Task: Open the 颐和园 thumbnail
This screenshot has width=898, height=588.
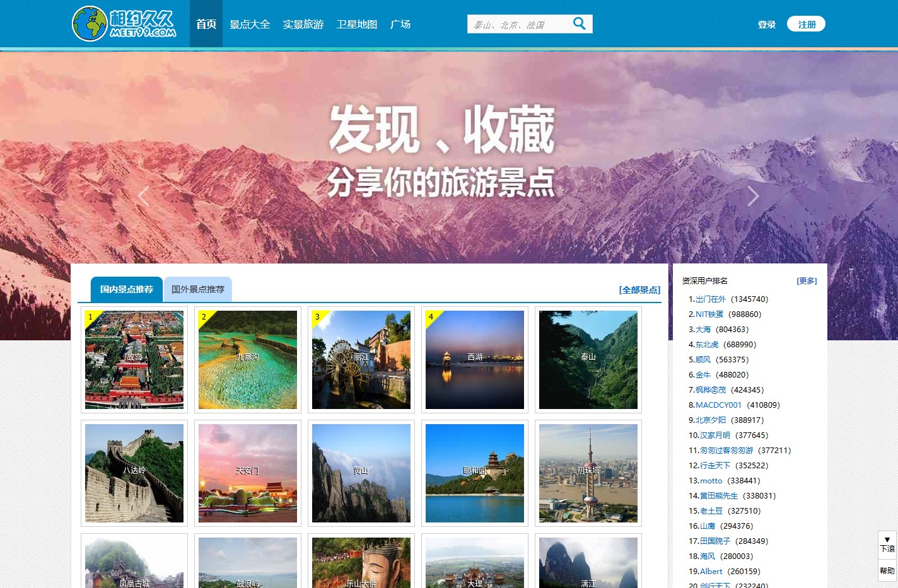Action: (475, 473)
